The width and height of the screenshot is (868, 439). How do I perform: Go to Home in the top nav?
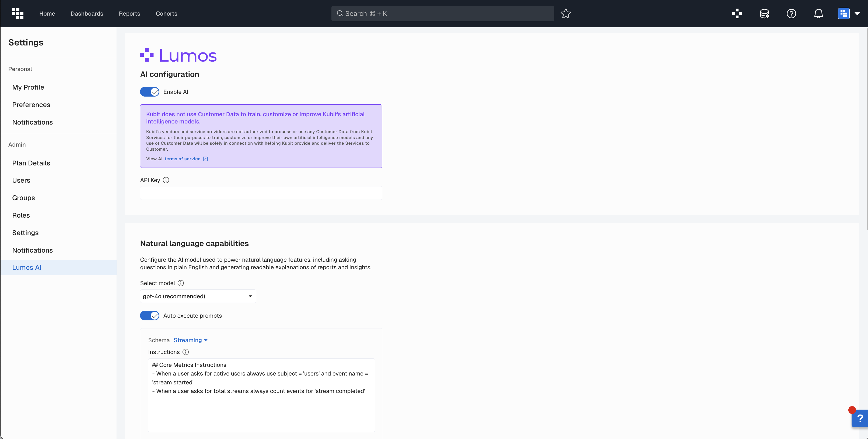click(47, 13)
